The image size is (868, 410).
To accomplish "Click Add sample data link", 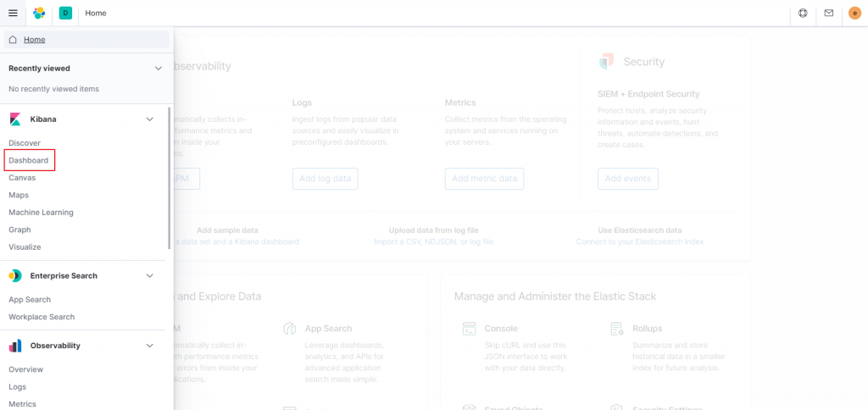I will (227, 230).
